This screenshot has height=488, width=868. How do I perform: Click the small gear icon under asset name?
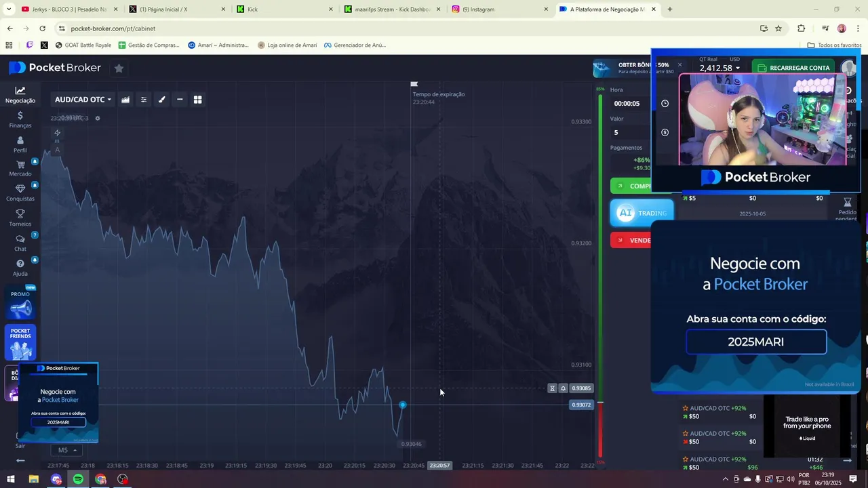point(98,118)
